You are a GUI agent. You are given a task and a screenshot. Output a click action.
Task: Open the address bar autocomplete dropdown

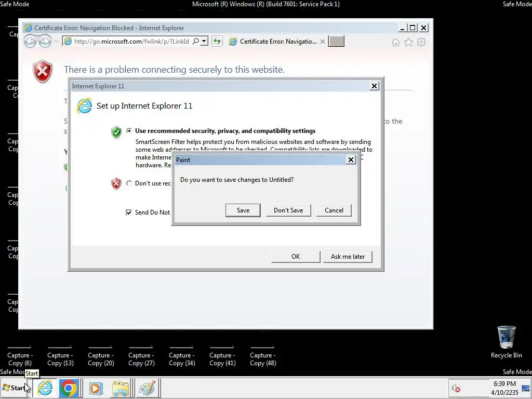(x=204, y=42)
